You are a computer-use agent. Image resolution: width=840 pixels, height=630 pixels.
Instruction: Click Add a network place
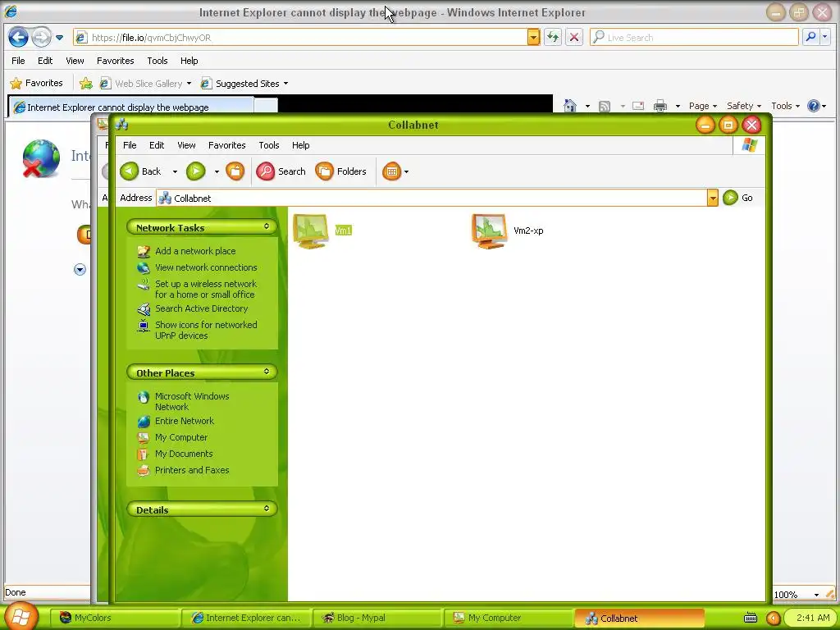tap(195, 251)
